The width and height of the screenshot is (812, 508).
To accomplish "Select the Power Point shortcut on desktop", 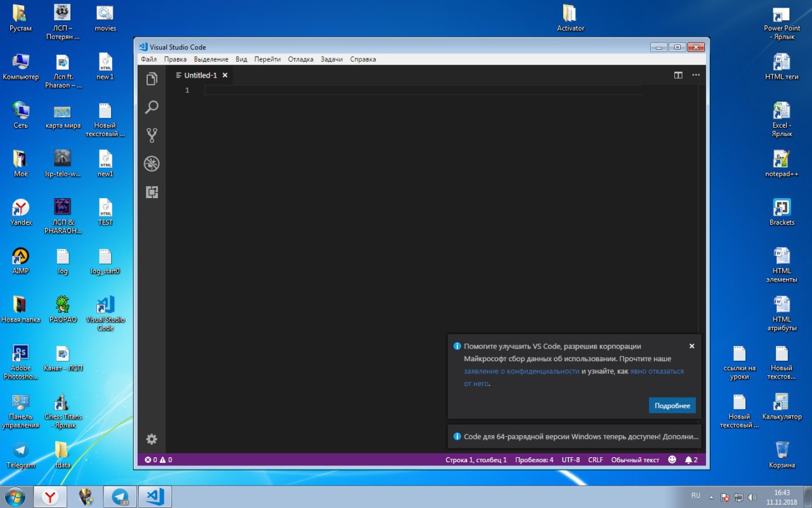I will coord(782,22).
